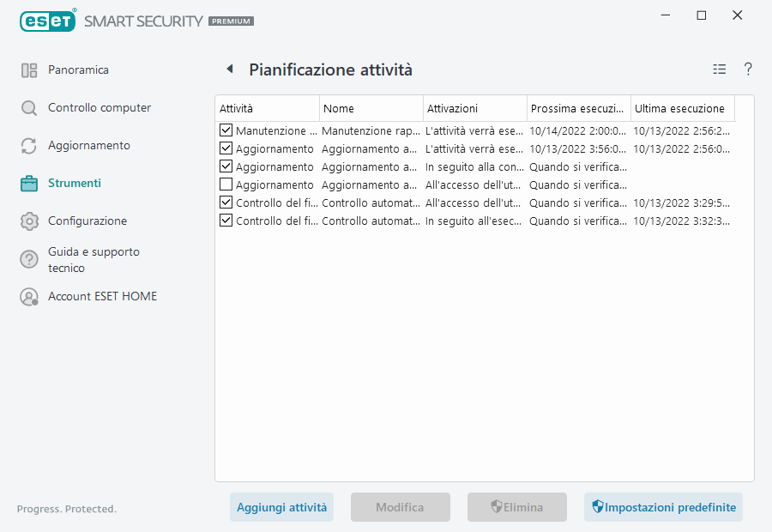Image resolution: width=772 pixels, height=532 pixels.
Task: Go to the Configurazione section
Action: pos(87,221)
